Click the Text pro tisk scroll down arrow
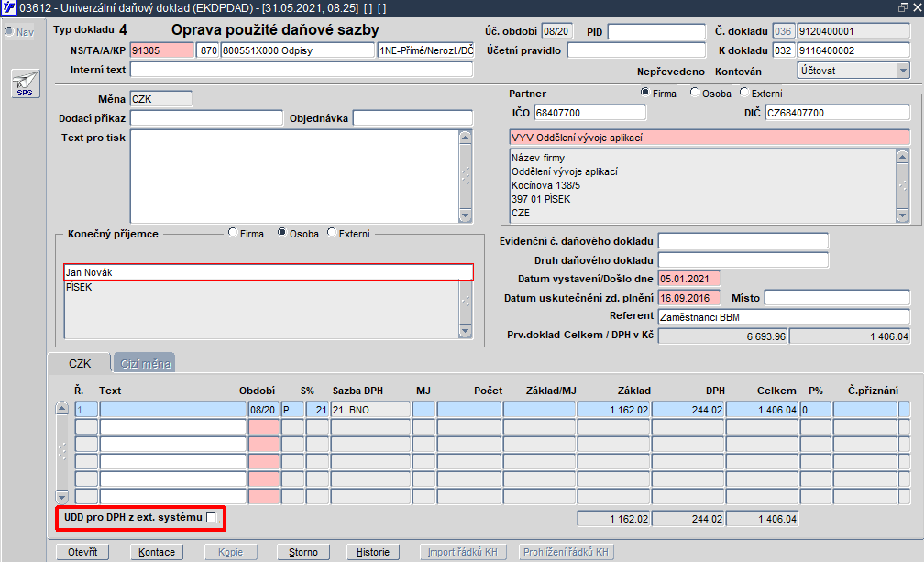This screenshot has height=562, width=924. pos(465,215)
